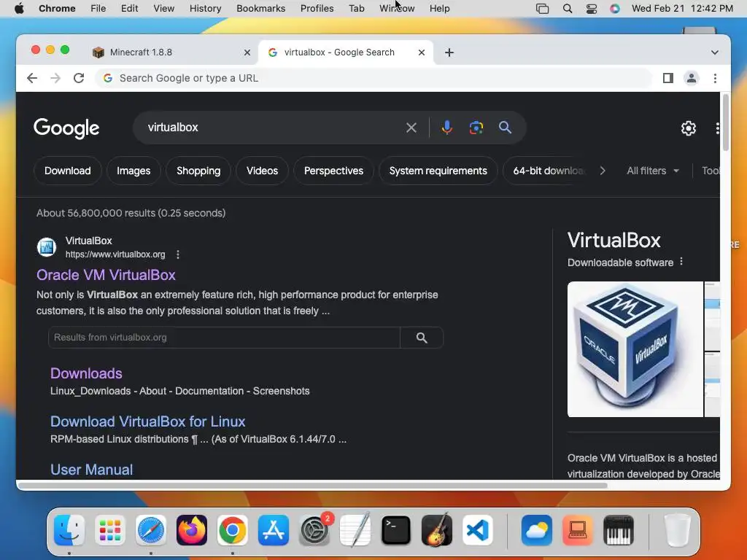Filter results by Shopping chip

198,171
